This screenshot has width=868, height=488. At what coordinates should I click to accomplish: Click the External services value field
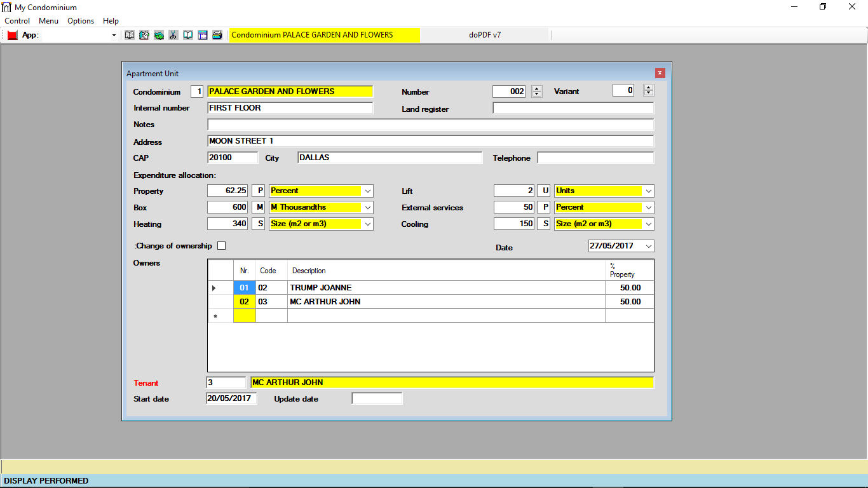514,207
